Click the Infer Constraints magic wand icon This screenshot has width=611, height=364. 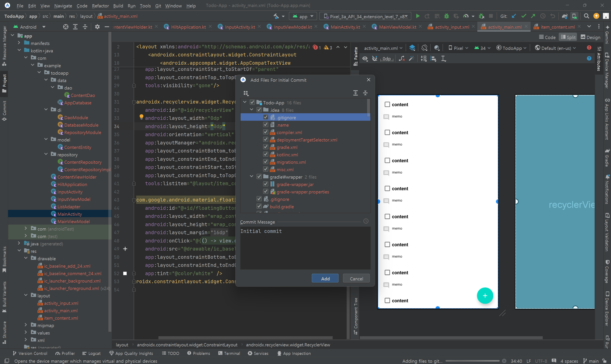[x=411, y=59]
